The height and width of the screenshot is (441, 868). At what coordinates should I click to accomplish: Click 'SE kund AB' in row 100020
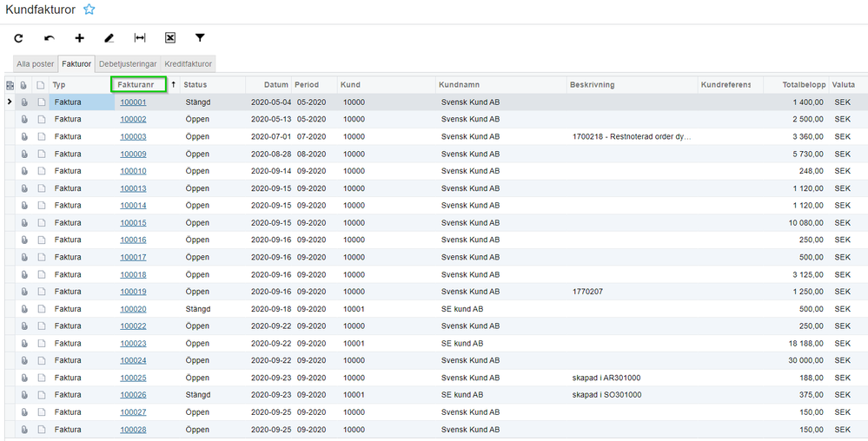[x=462, y=309]
